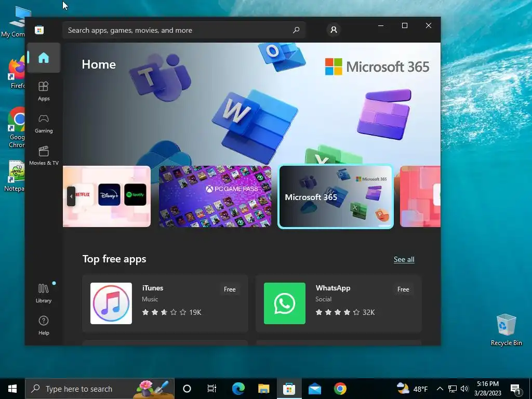Open Help in the Store sidebar

[x=44, y=325]
